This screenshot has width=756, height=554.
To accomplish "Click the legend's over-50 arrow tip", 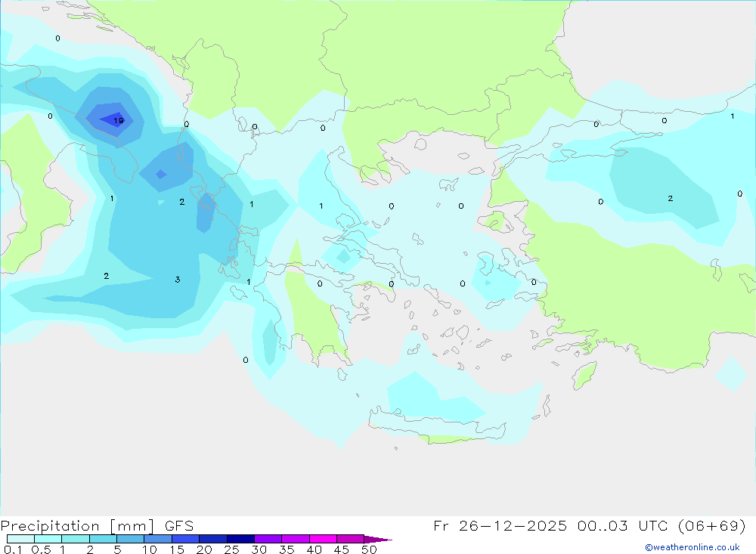I will [379, 539].
